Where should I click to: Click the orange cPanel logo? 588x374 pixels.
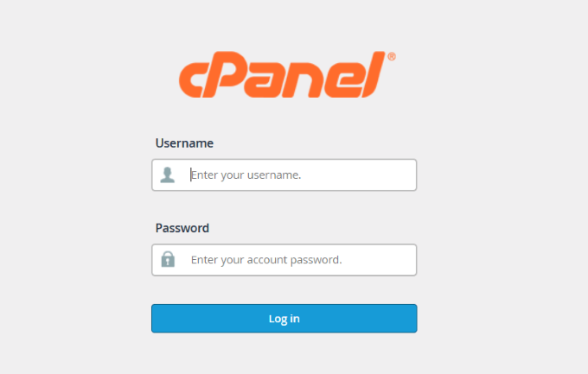(x=284, y=75)
